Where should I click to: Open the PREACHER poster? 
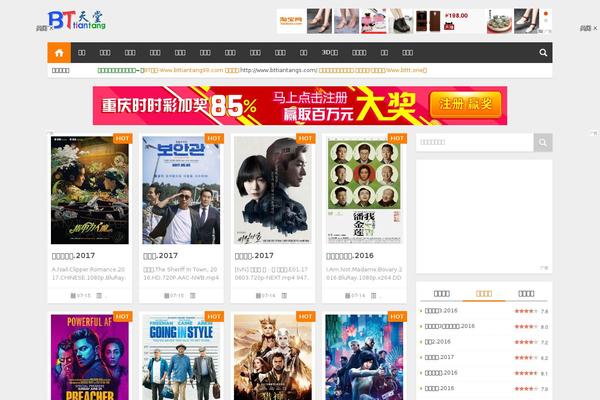90,357
